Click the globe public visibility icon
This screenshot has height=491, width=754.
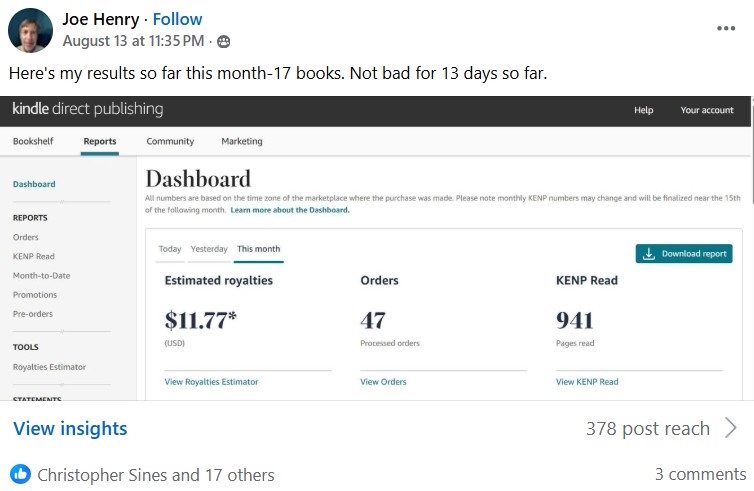tap(223, 42)
